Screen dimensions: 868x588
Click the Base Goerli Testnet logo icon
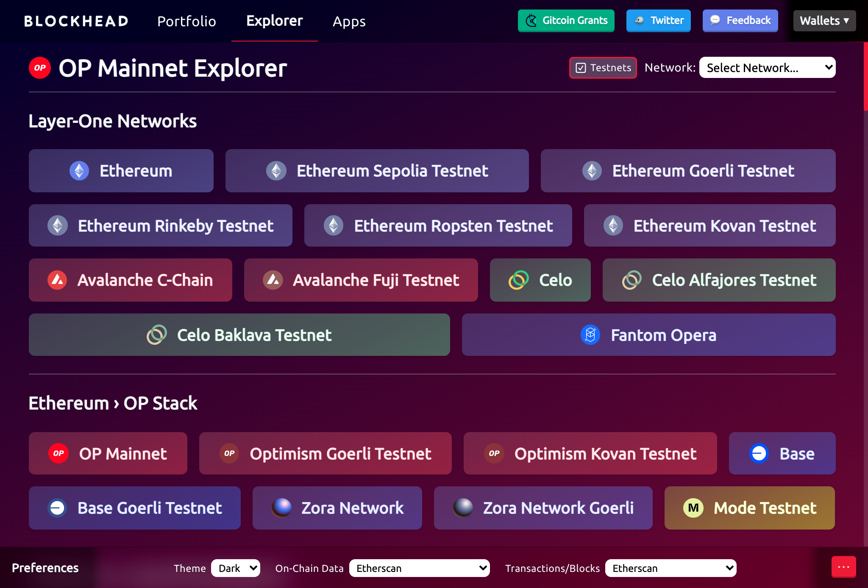tap(57, 508)
